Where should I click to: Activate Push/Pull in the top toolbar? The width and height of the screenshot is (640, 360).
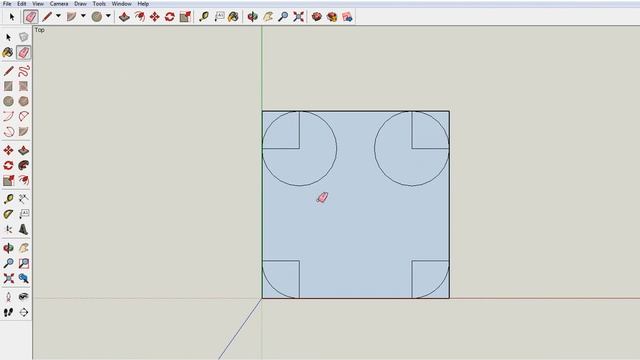[x=124, y=17]
